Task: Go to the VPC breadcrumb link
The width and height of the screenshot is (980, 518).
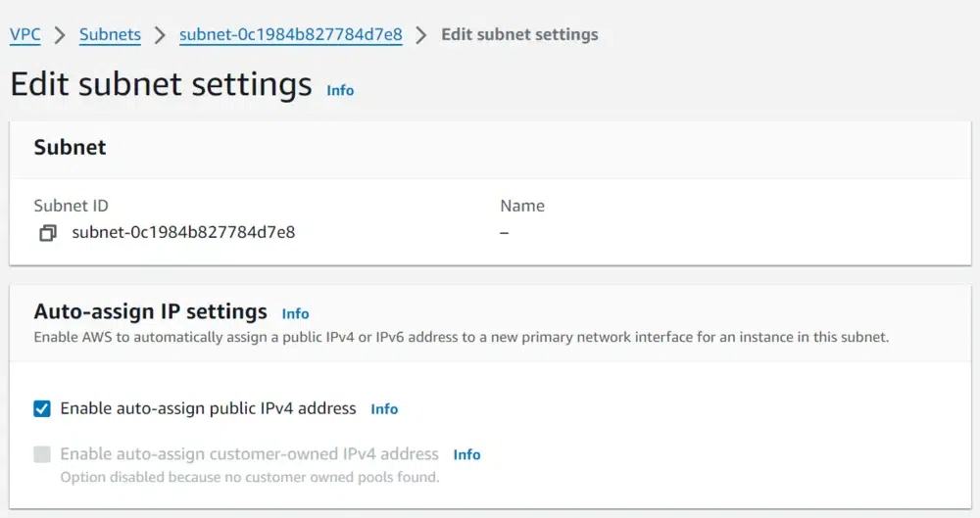Action: [25, 35]
